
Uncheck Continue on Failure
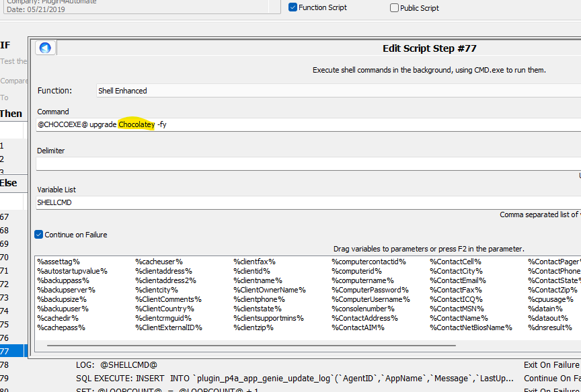[x=39, y=235]
